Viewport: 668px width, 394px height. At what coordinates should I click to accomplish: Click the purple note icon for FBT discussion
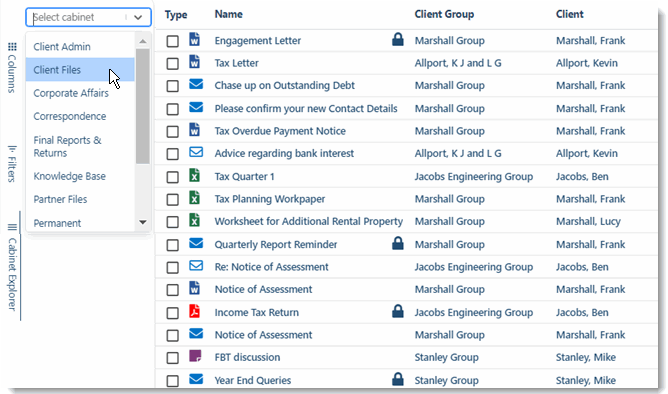195,356
